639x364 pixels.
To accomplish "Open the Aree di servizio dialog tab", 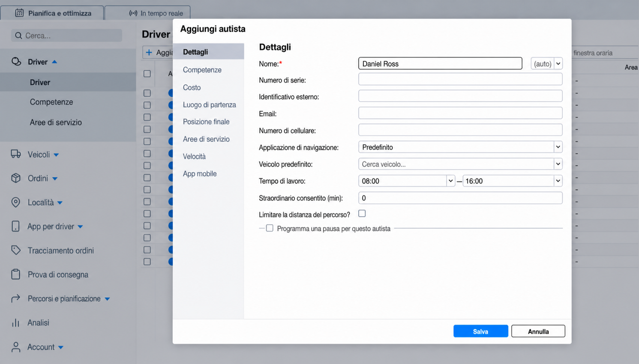I will click(206, 139).
